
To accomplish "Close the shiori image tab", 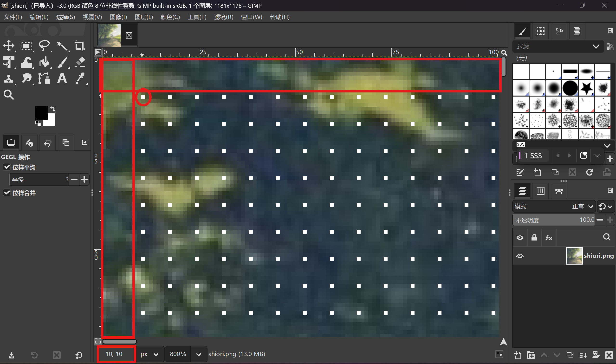I will click(129, 36).
